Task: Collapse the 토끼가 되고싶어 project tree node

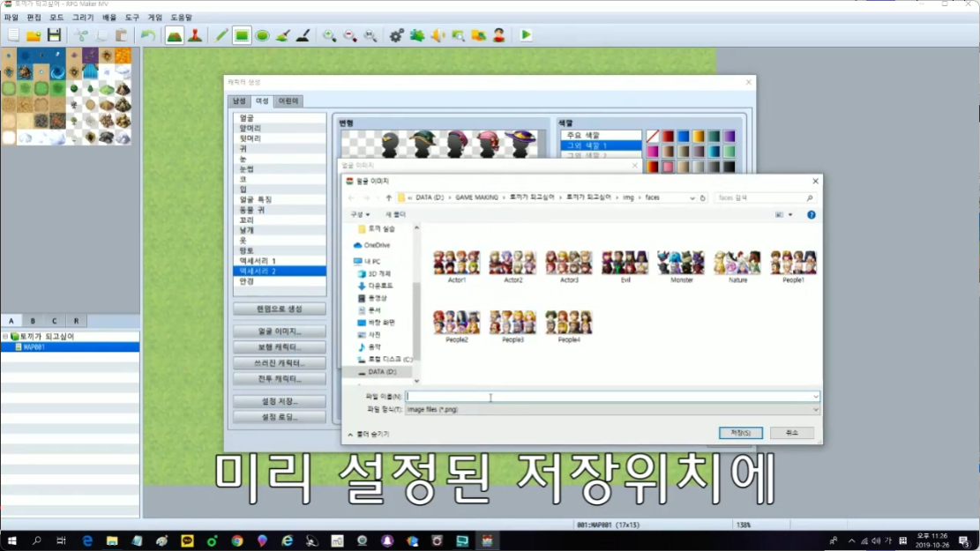Action: (x=5, y=337)
